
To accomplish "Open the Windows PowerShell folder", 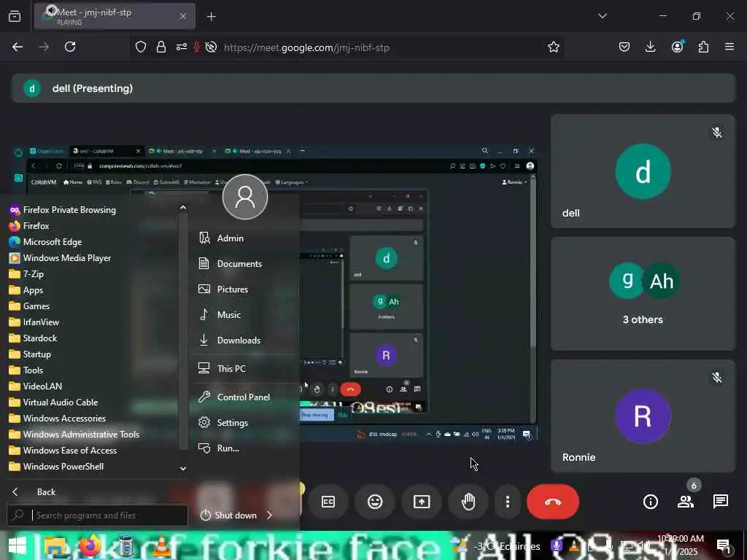I will pyautogui.click(x=57, y=467).
